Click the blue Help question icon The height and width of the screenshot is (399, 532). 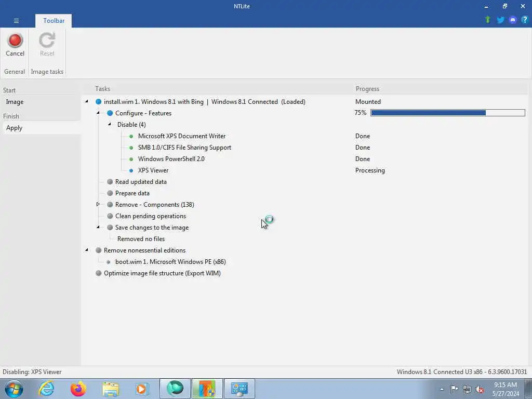(525, 20)
